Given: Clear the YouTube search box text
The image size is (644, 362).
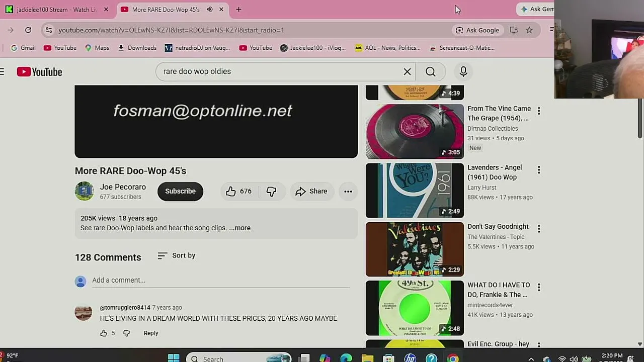Looking at the screenshot, I should pyautogui.click(x=408, y=71).
